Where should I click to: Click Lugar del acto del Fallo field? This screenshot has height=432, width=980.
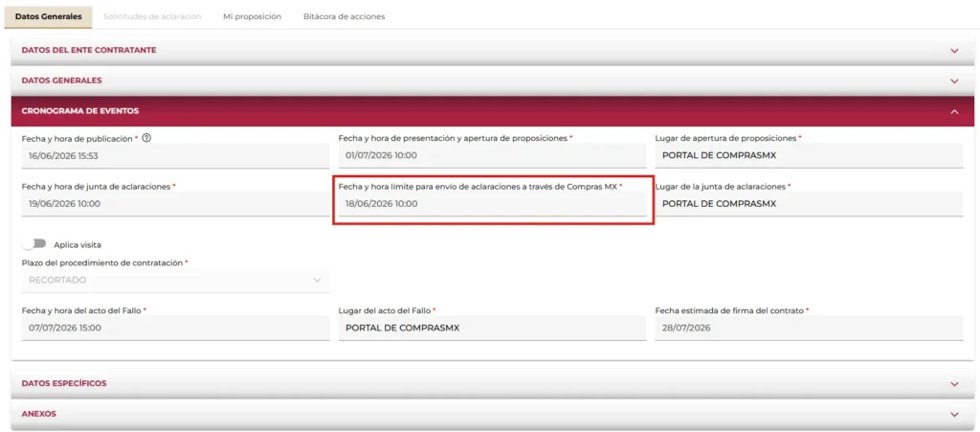[x=492, y=329]
